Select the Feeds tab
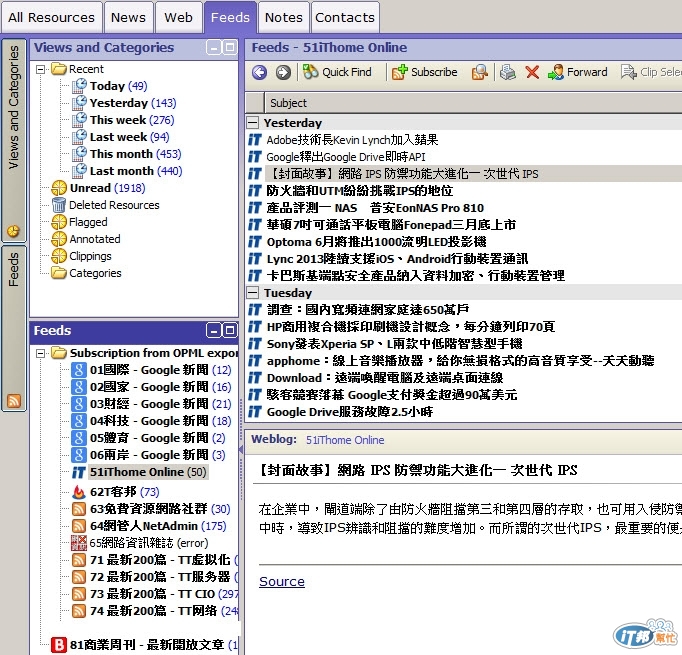 click(x=230, y=17)
